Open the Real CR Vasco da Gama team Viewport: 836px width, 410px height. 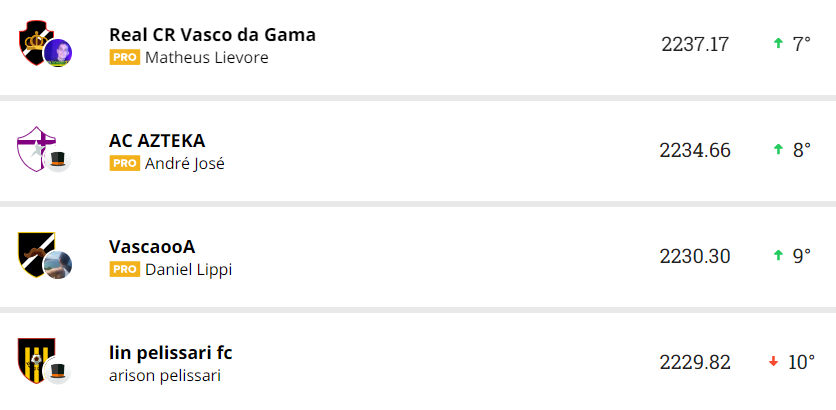coord(212,35)
